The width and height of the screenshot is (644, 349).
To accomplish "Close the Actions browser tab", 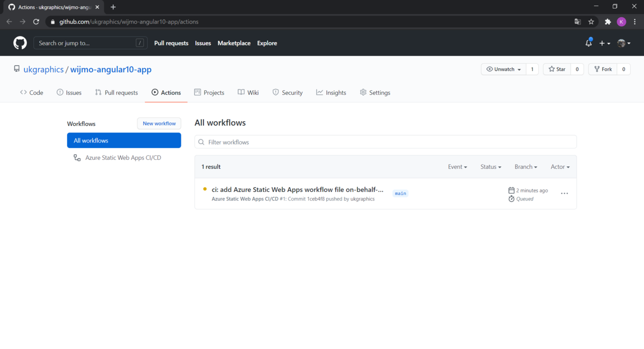I will click(97, 7).
